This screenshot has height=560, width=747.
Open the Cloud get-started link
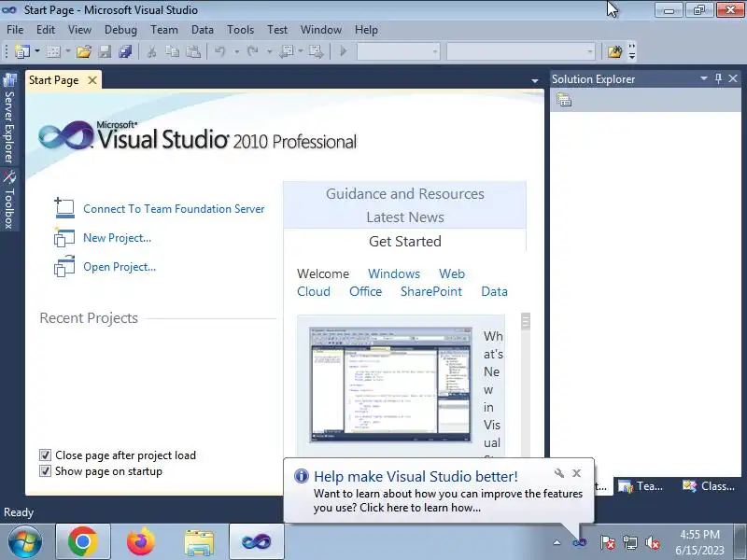314,291
